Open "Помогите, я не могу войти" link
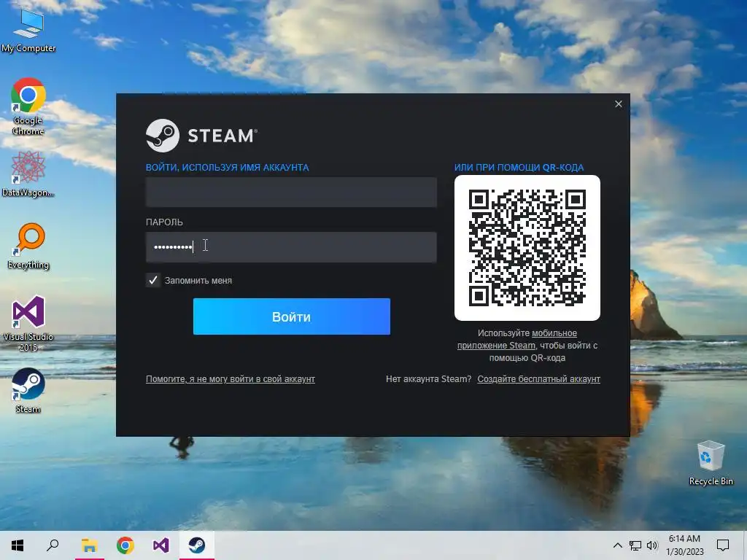The image size is (747, 560). point(230,379)
